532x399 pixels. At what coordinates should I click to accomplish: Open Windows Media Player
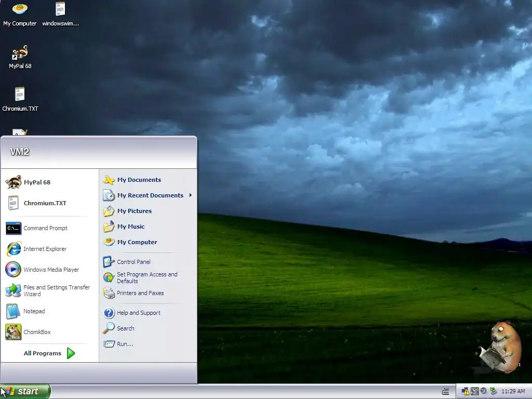(49, 270)
